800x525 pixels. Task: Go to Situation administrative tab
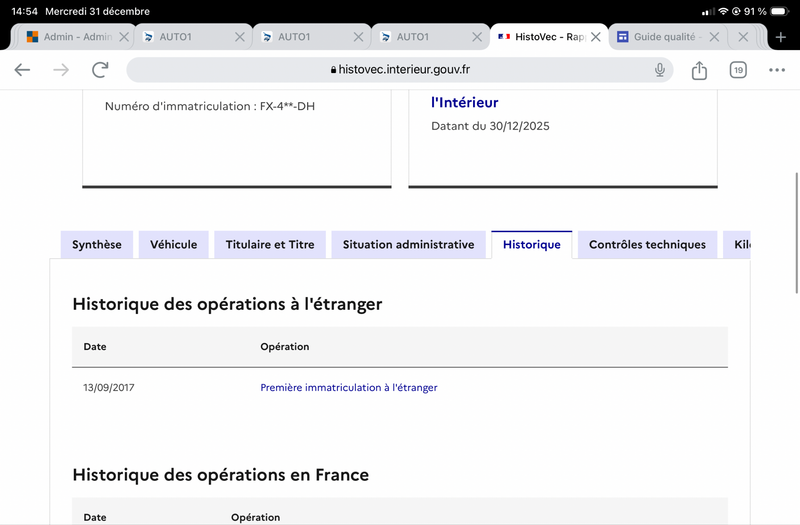tap(408, 245)
